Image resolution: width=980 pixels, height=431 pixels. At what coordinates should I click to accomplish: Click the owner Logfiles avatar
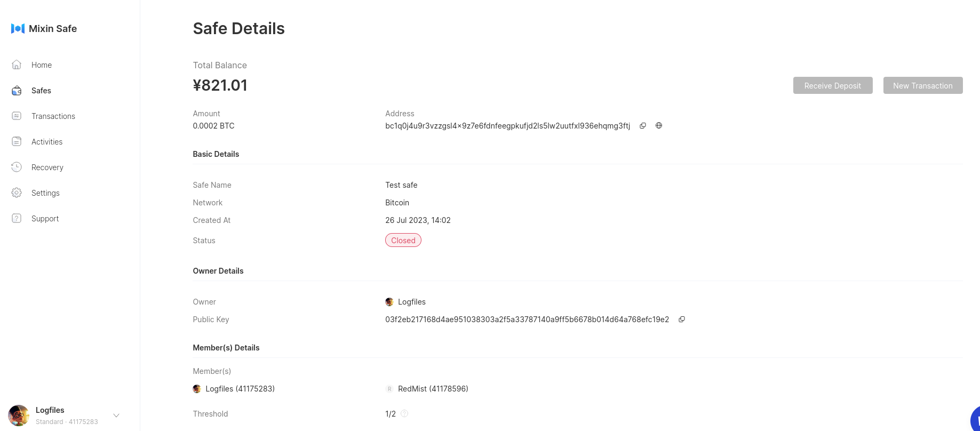tap(389, 302)
